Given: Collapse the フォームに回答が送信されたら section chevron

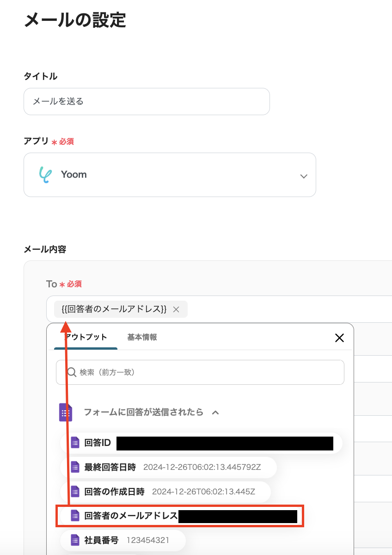Looking at the screenshot, I should [215, 412].
